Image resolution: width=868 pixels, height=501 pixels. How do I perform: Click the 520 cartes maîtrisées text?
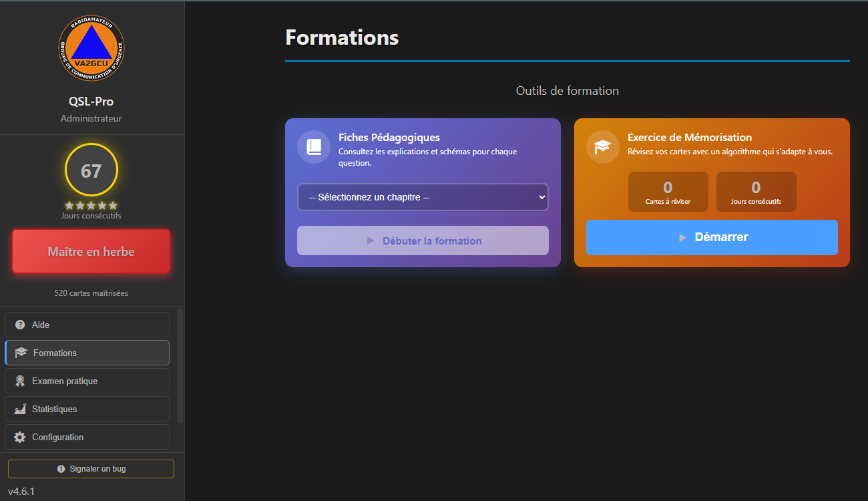[x=91, y=293]
